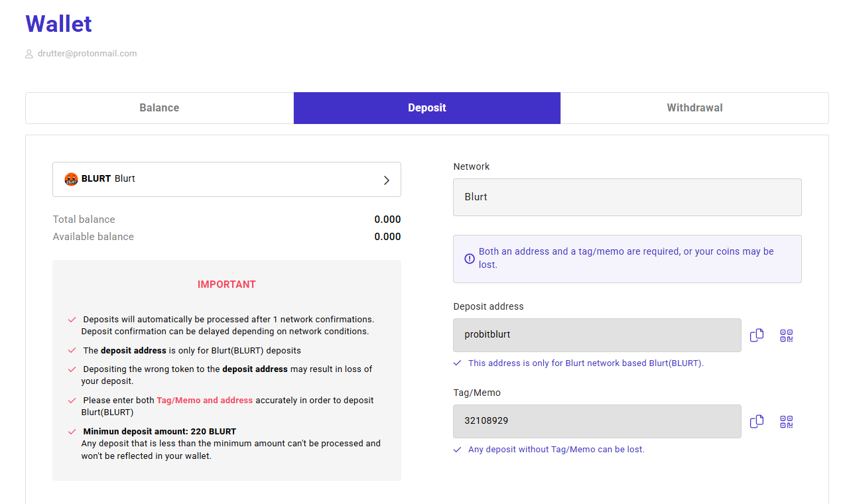This screenshot has width=849, height=504.
Task: Click the Network field showing Blurt
Action: (x=627, y=197)
